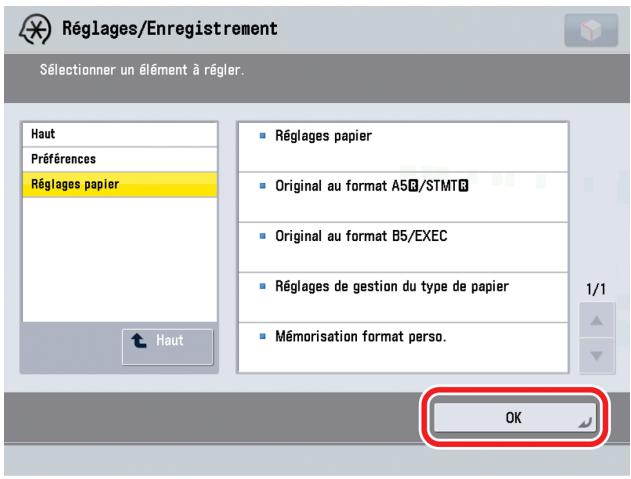Click the page down arrow button

pos(597,356)
